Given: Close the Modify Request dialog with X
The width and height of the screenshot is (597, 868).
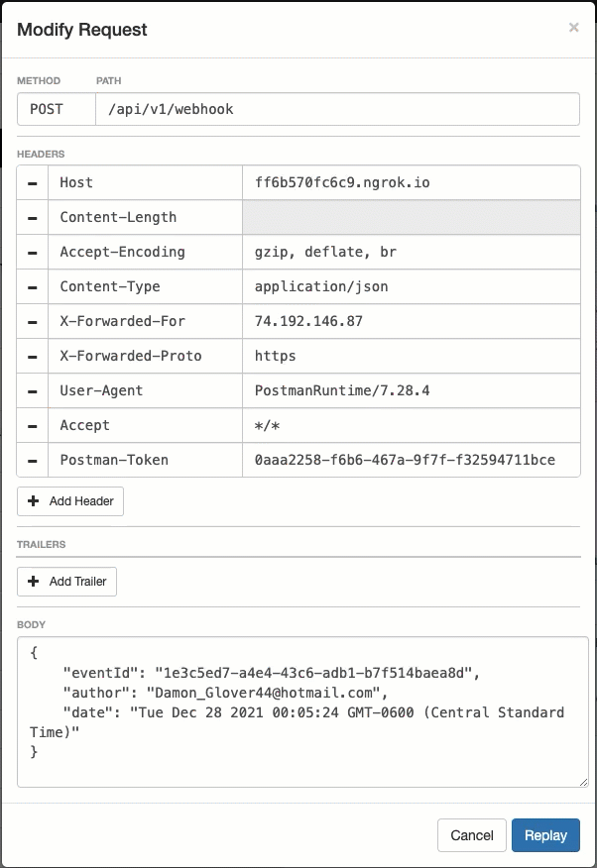Looking at the screenshot, I should [x=573, y=28].
